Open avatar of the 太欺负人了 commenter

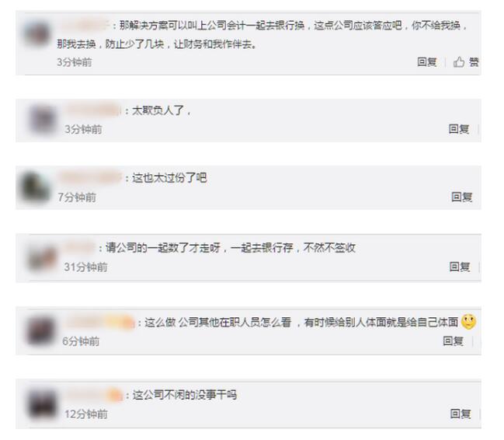[x=43, y=119]
